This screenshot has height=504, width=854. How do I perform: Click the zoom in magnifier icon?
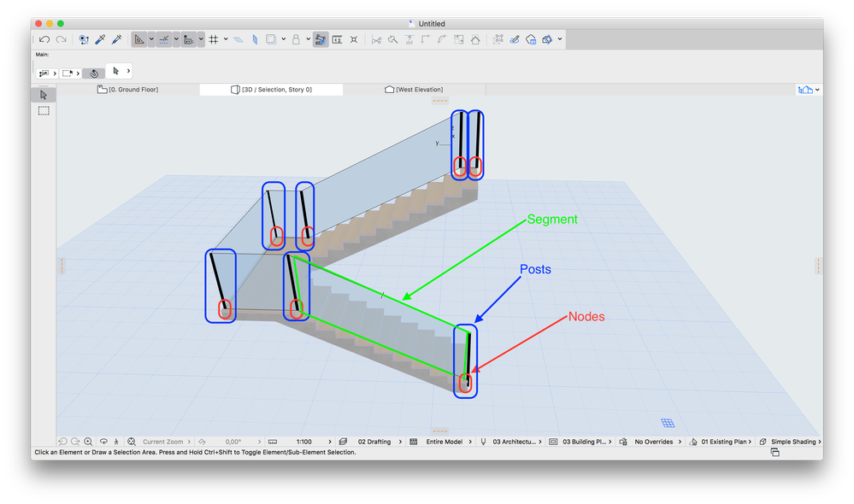tap(88, 442)
